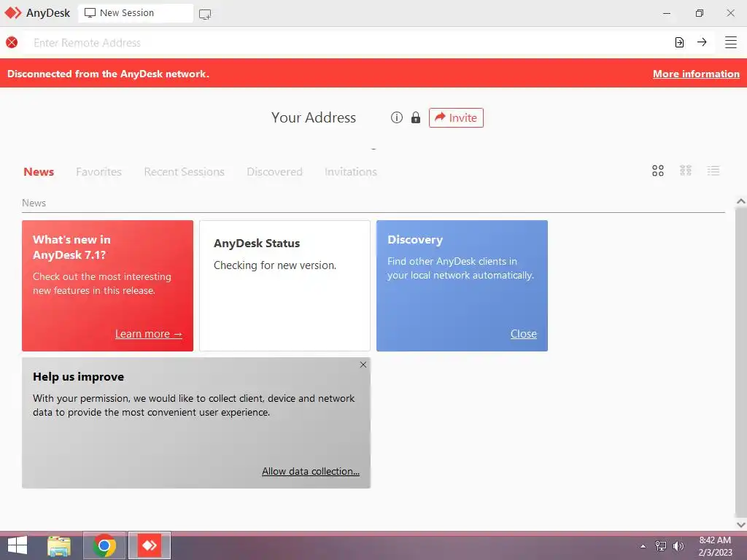Click Learn more in What's new card

coord(149,334)
